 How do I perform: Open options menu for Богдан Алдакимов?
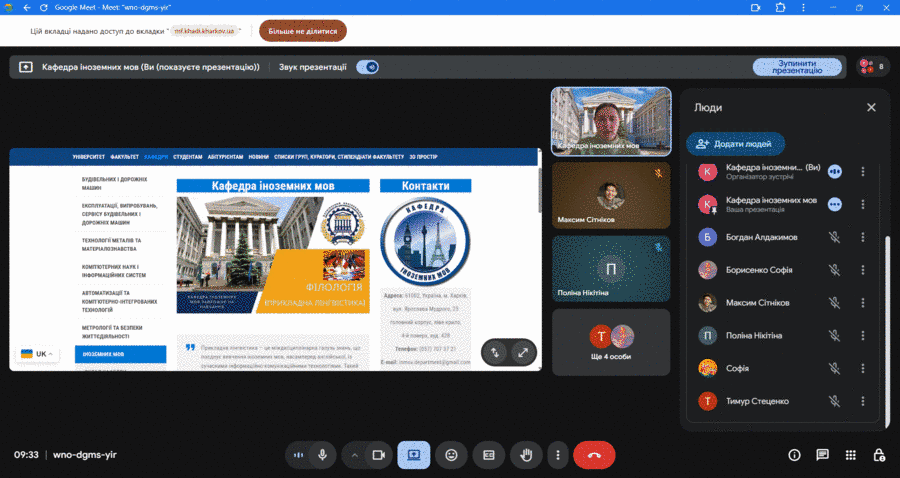[x=862, y=237]
